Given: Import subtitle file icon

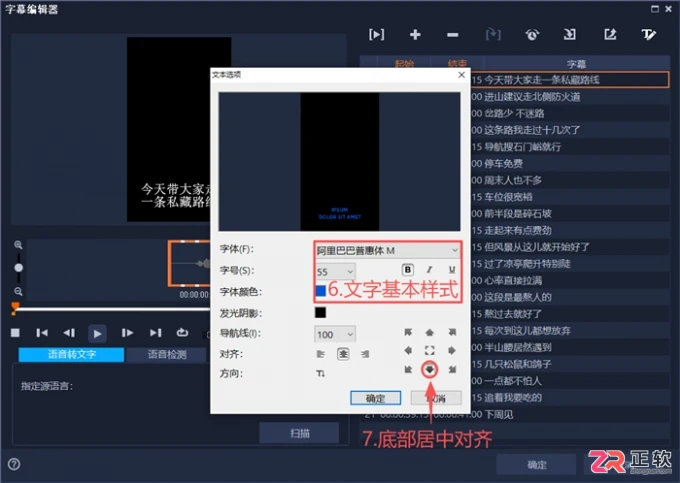Looking at the screenshot, I should pyautogui.click(x=570, y=34).
